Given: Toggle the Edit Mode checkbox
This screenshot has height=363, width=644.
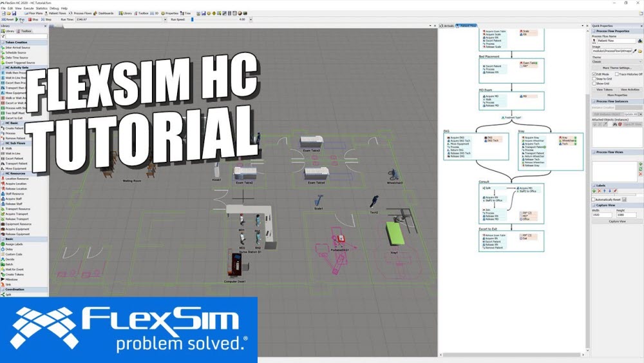Looking at the screenshot, I should [x=594, y=74].
